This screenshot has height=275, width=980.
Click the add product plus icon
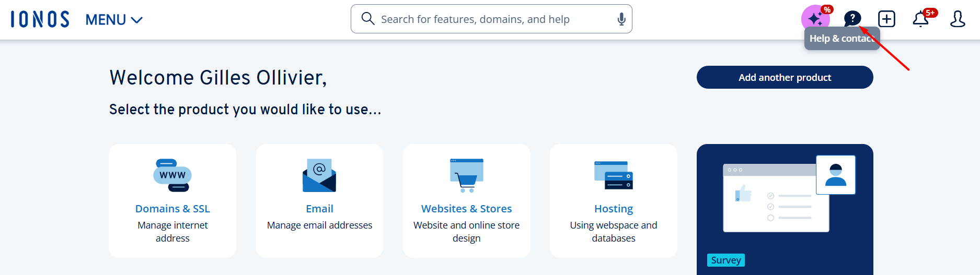886,19
